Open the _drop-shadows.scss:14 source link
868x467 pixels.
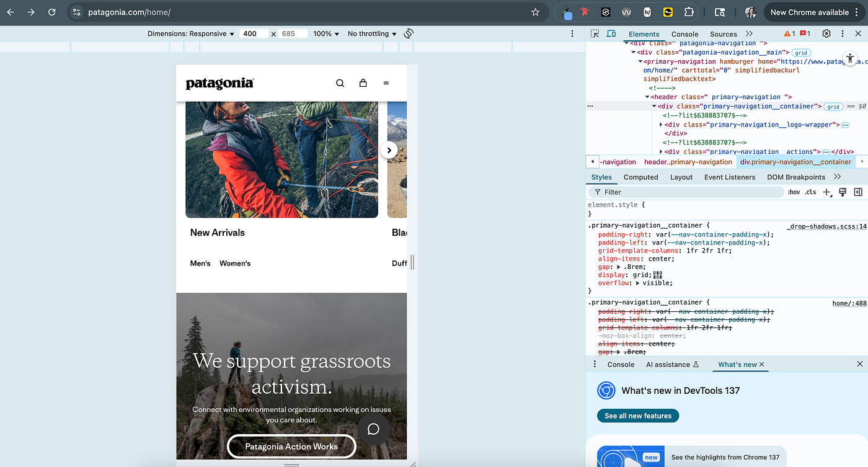click(x=826, y=226)
